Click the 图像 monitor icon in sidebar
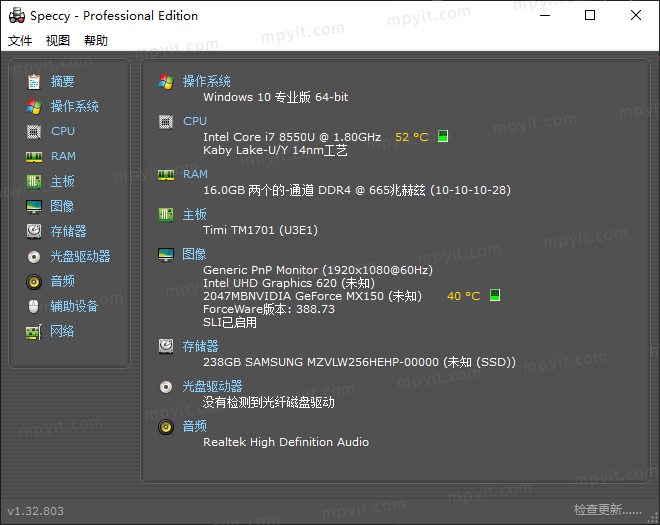The height and width of the screenshot is (525, 660). coord(34,207)
